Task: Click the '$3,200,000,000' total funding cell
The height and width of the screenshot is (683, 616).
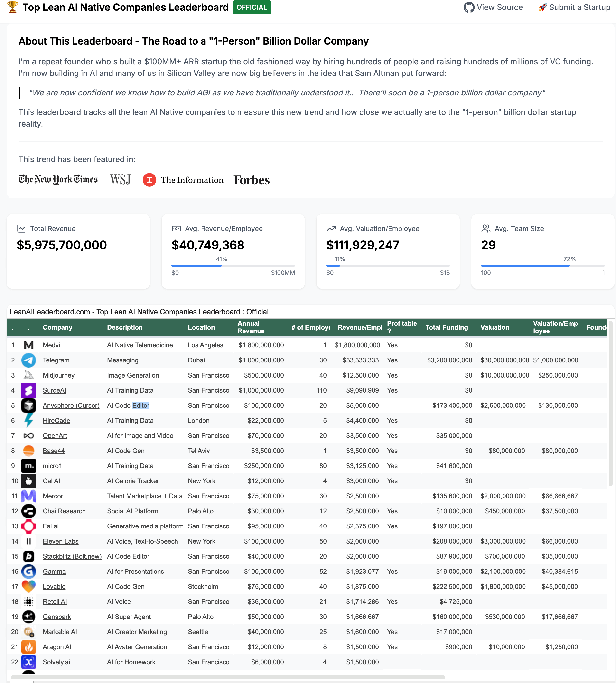Action: pyautogui.click(x=450, y=360)
